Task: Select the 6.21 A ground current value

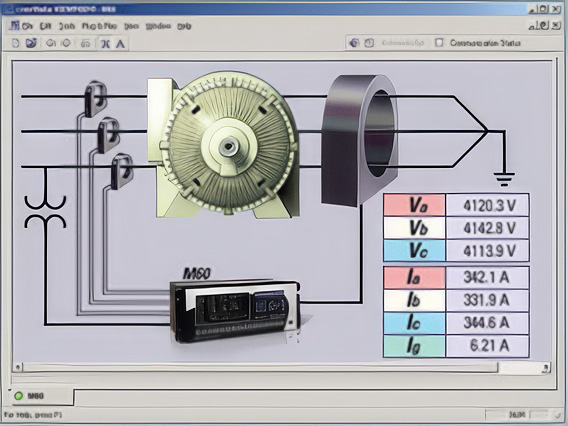Action: click(489, 346)
